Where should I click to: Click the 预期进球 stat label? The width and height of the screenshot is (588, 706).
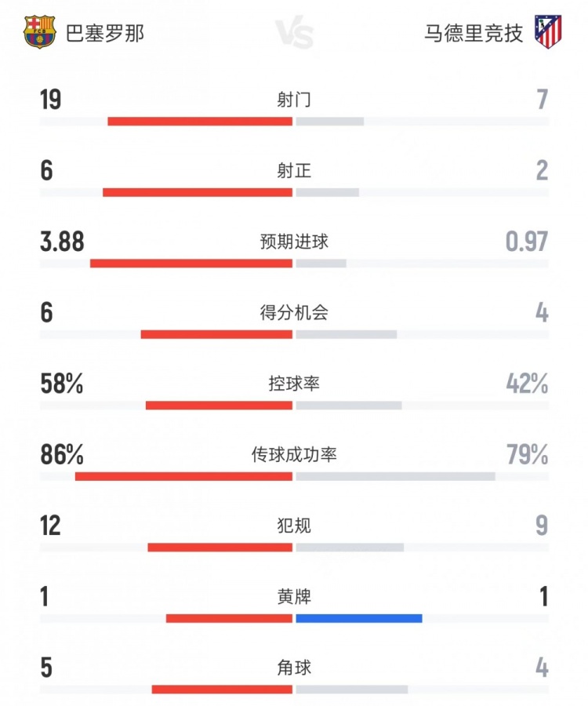pos(294,242)
